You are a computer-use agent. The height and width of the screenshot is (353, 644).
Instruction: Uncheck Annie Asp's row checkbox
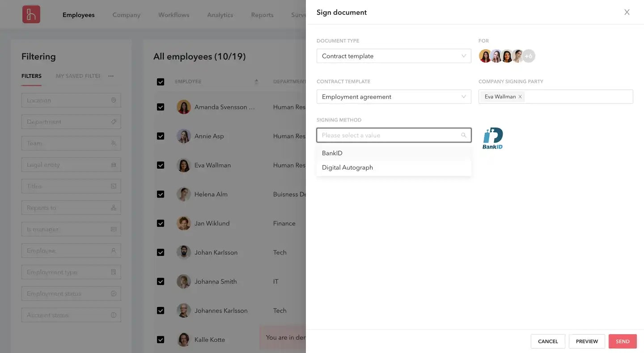pyautogui.click(x=161, y=136)
